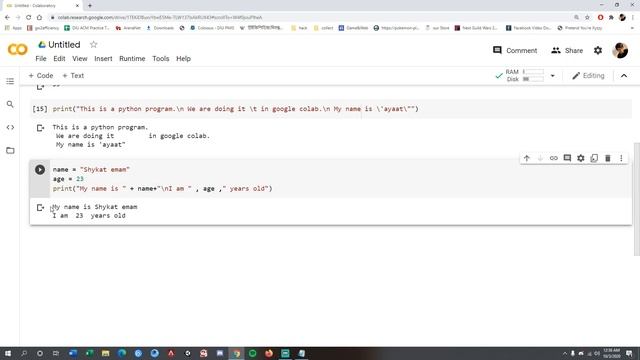Open the Colab logo home link
The width and height of the screenshot is (640, 360).
click(18, 50)
